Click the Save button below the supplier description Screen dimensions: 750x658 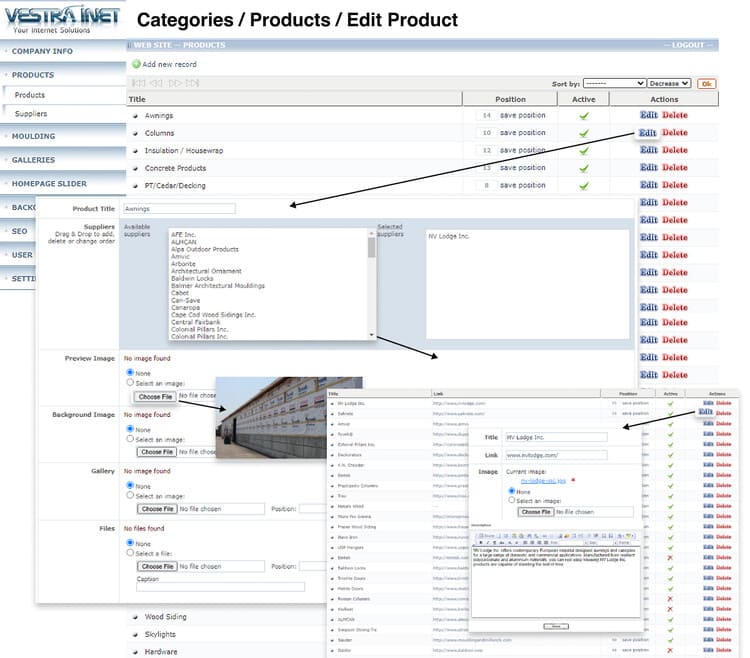556,626
